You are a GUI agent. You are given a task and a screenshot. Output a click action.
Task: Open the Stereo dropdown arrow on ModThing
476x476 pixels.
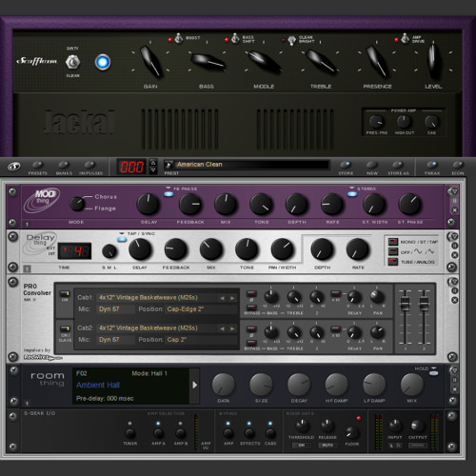coord(351,188)
